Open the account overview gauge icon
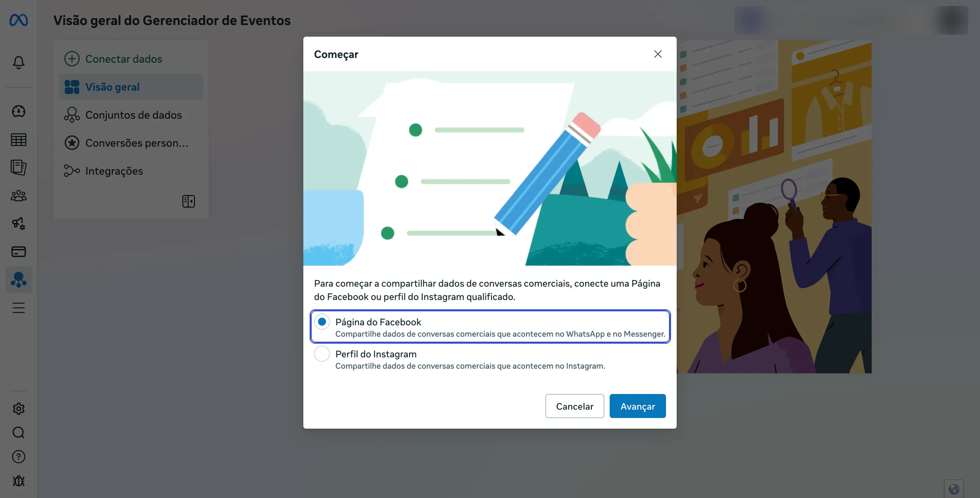 pyautogui.click(x=19, y=111)
